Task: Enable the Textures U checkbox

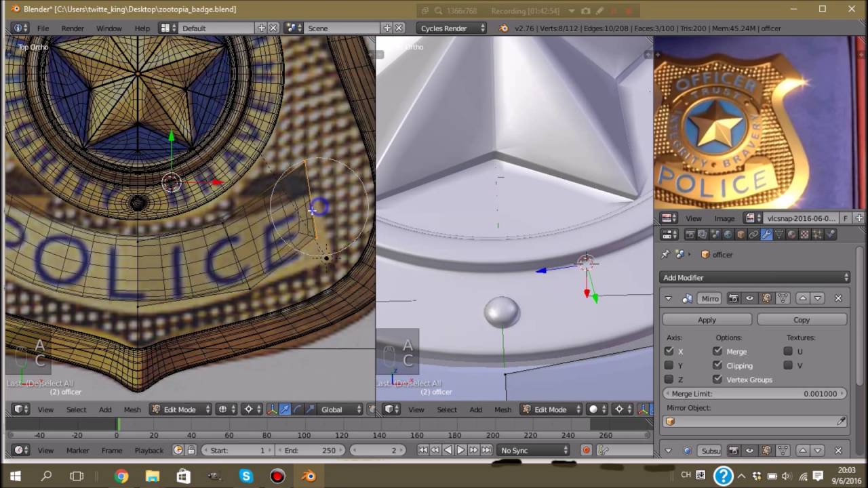Action: pos(788,351)
